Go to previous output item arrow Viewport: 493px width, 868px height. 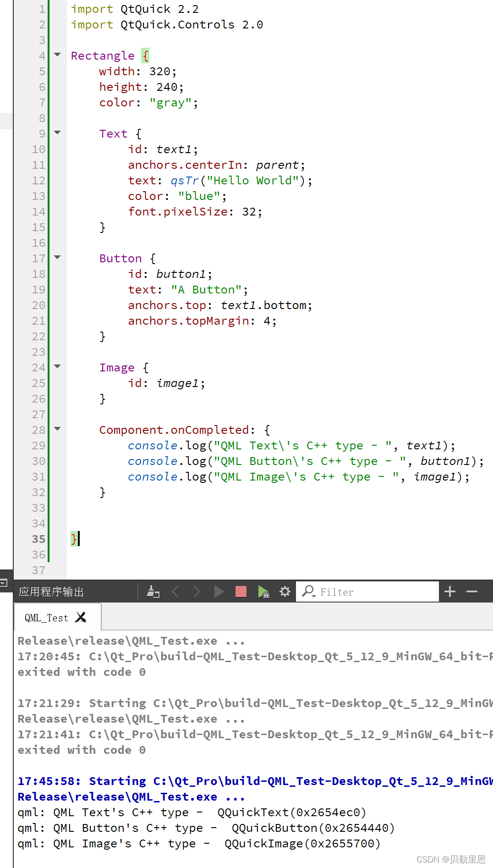(x=175, y=592)
